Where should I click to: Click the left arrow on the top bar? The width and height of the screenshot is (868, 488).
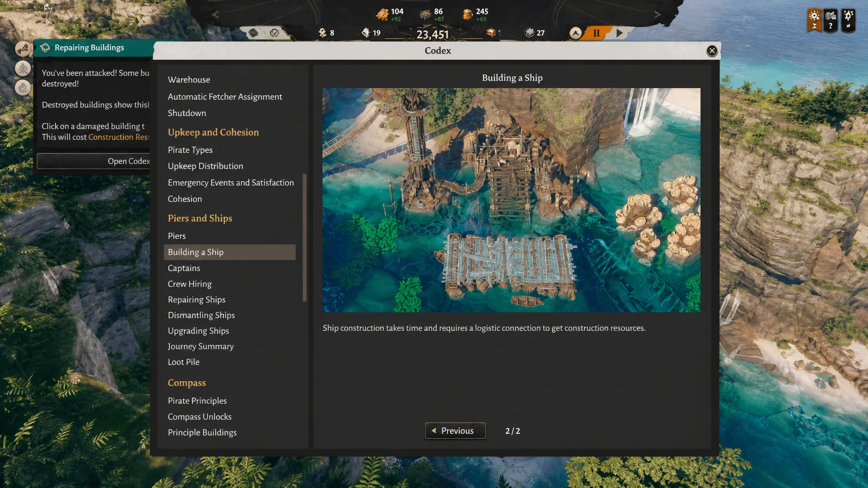(x=215, y=15)
